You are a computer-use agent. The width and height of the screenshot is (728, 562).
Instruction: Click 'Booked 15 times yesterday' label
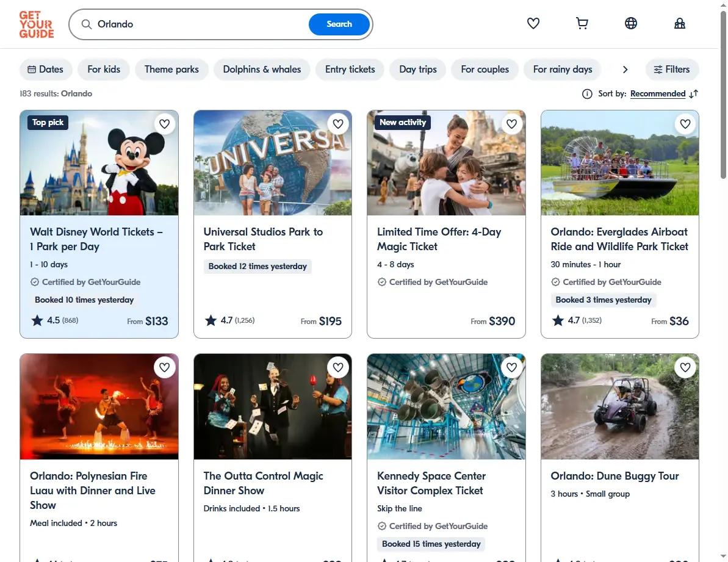(x=431, y=544)
